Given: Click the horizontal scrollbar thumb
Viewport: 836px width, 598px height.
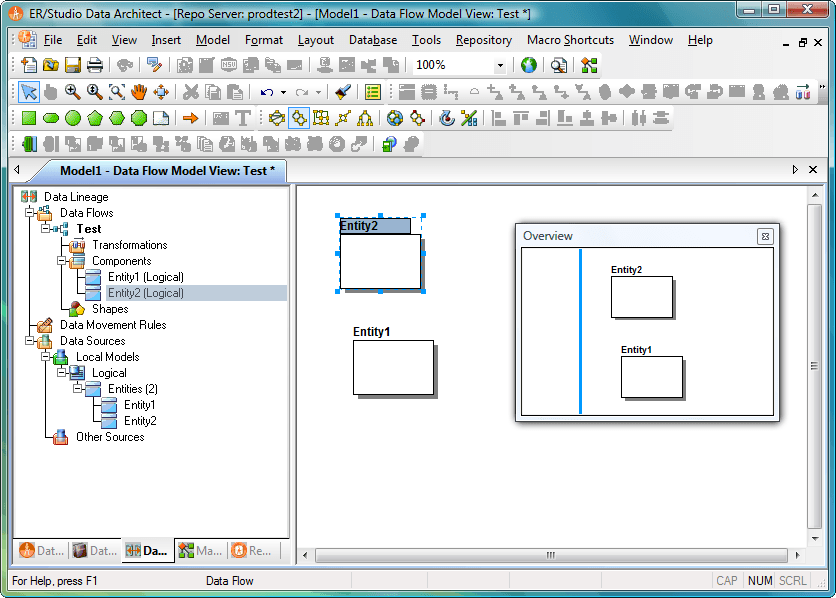Looking at the screenshot, I should [x=551, y=555].
